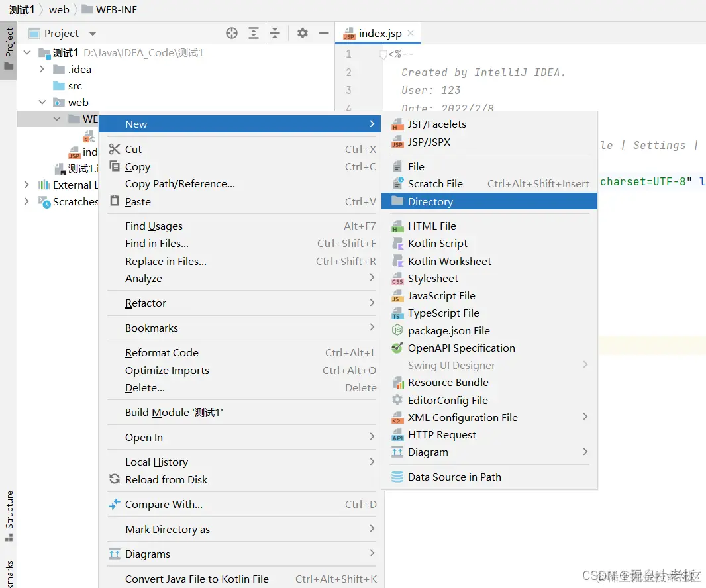
Task: Click the Reload from Disk icon
Action: pos(115,479)
